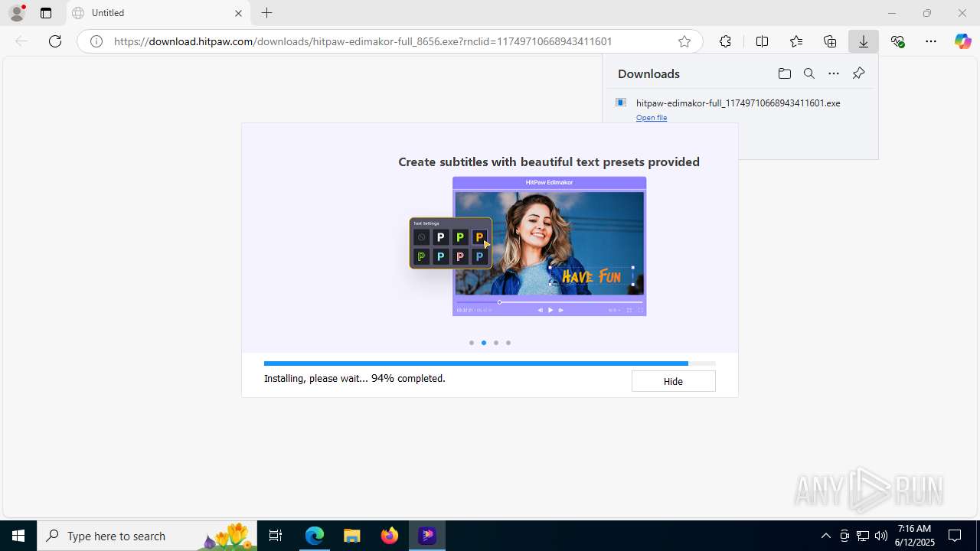Select the first slide indicator dot
The width and height of the screenshot is (980, 551).
coord(472,343)
